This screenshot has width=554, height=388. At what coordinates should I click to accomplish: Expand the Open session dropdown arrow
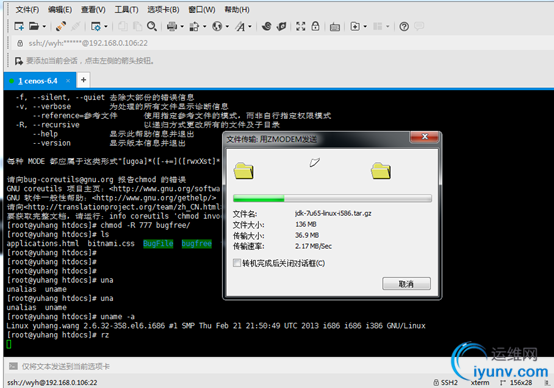[44, 26]
